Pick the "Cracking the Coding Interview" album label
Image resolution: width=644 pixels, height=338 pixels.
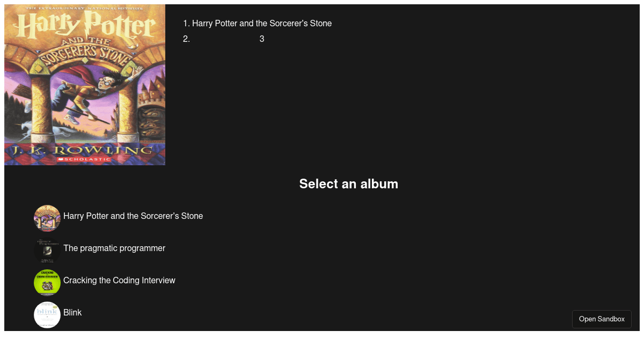click(119, 281)
